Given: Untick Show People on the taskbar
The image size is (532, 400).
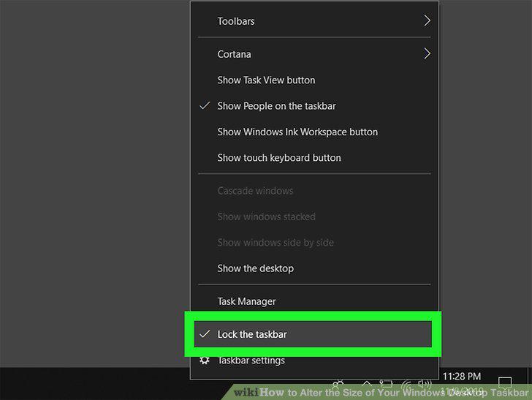Looking at the screenshot, I should 314,106.
